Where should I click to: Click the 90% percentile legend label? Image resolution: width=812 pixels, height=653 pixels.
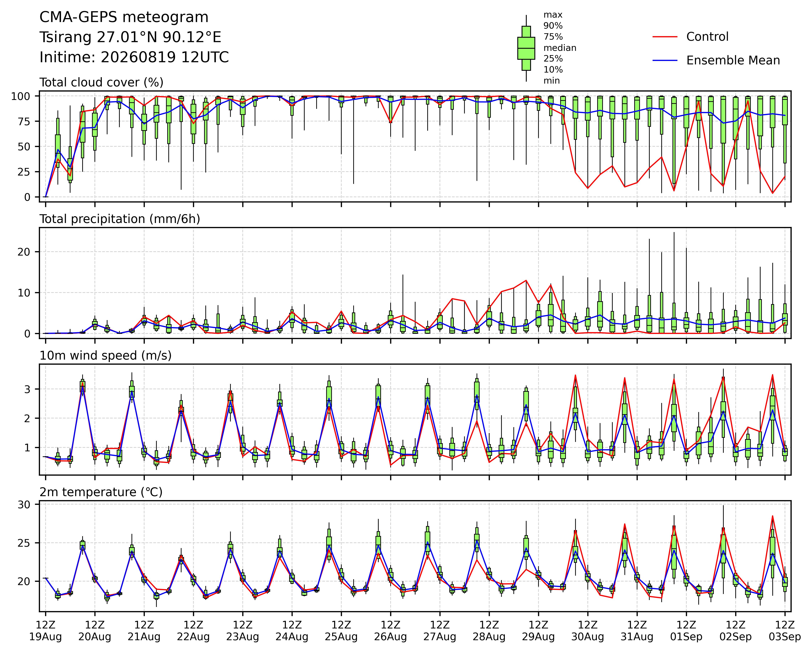(x=553, y=26)
